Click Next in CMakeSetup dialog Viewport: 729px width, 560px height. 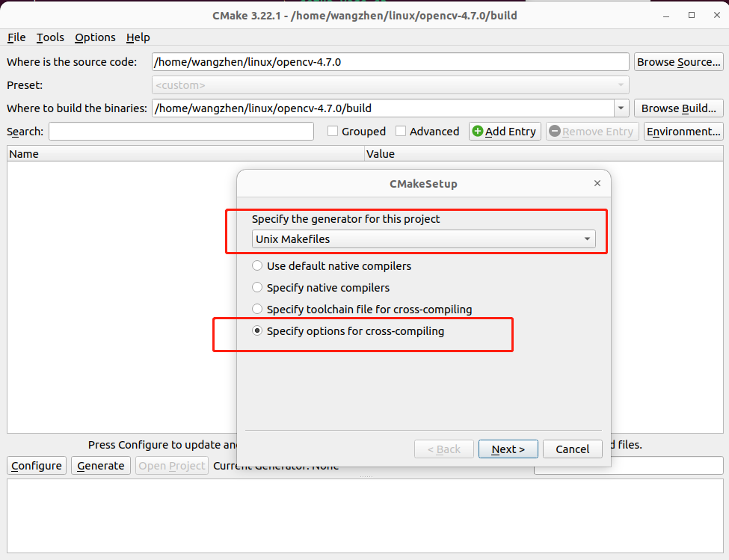pyautogui.click(x=508, y=449)
